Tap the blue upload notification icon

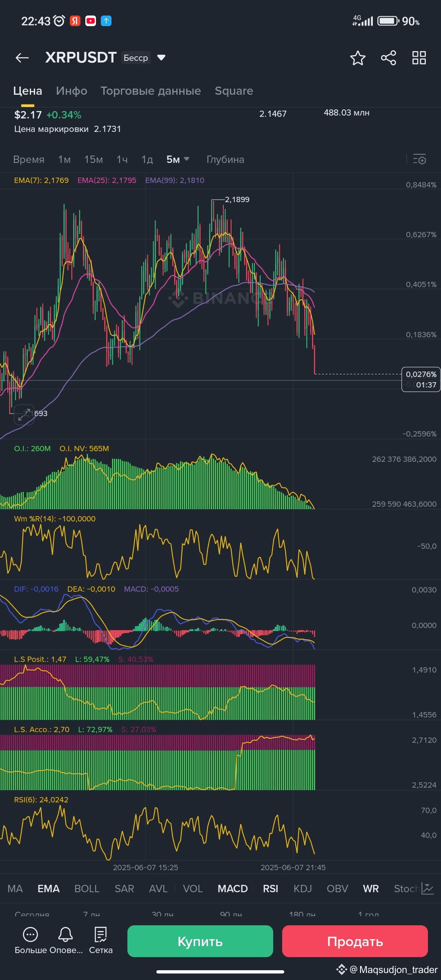pyautogui.click(x=106, y=21)
